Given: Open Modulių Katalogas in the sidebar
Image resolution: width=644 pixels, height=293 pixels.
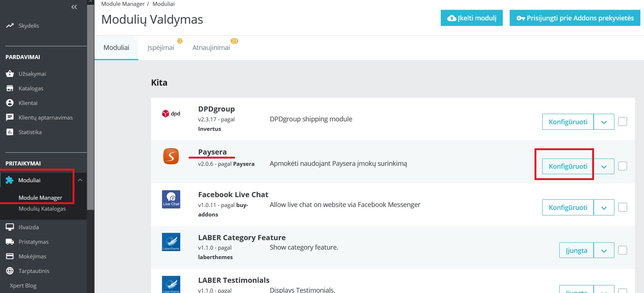Looking at the screenshot, I should coord(42,208).
